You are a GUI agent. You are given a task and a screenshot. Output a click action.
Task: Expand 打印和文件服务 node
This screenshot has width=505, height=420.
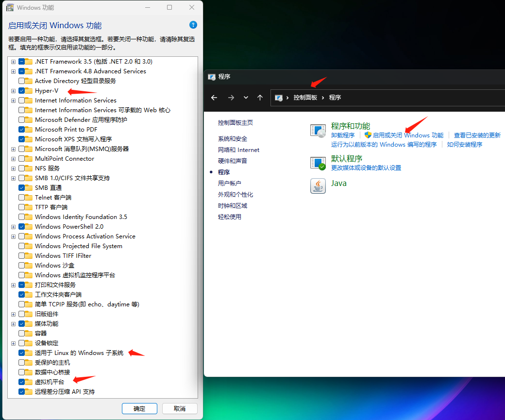13,285
